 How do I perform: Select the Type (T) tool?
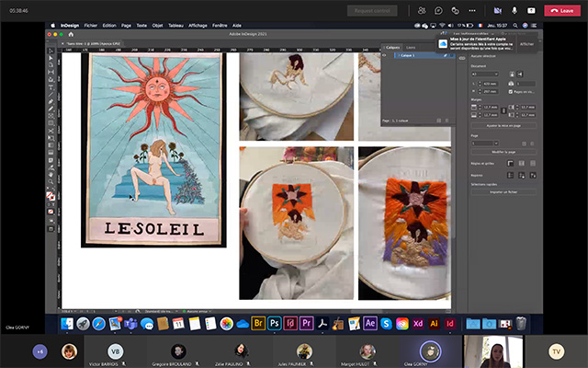click(x=51, y=87)
